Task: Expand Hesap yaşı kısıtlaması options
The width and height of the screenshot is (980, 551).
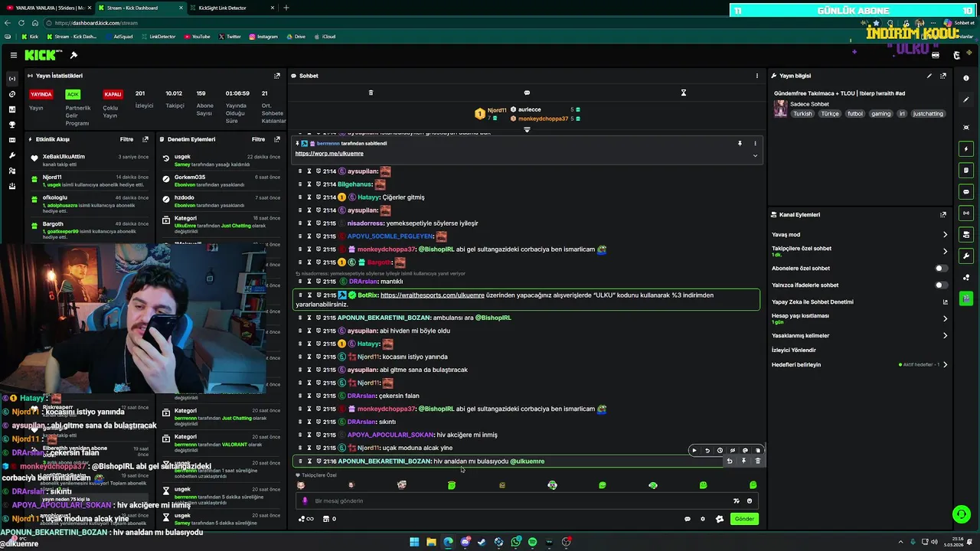Action: 945,318
